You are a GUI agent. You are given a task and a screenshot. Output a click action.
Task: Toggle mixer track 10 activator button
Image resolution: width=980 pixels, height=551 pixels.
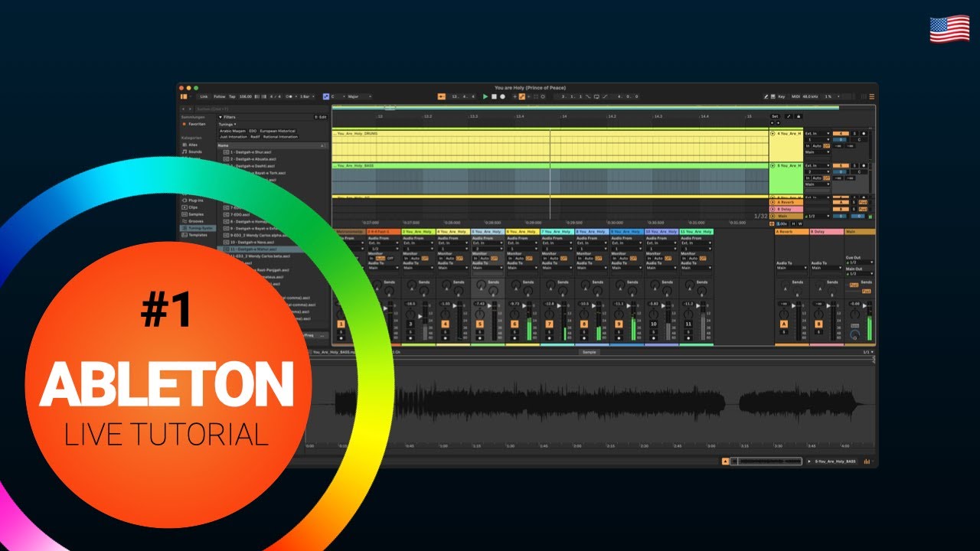click(x=653, y=324)
